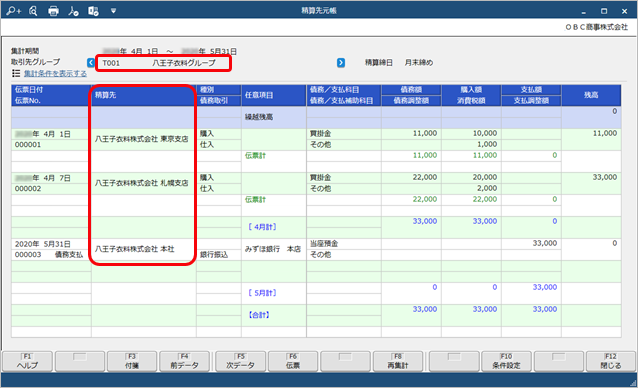Click the 取引先グループ field showing T001
The height and width of the screenshot is (388, 638).
(163, 63)
